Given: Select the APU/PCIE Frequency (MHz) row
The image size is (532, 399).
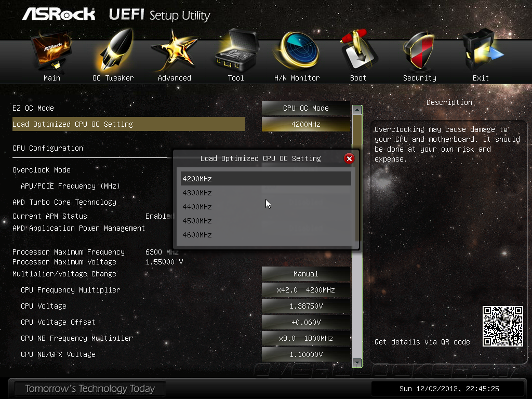Looking at the screenshot, I should tap(70, 186).
